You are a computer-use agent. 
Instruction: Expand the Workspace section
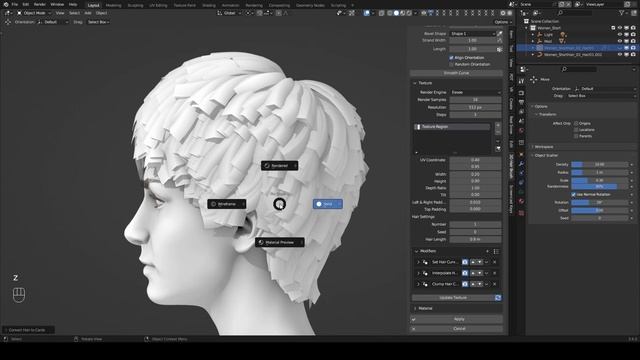(x=532, y=147)
